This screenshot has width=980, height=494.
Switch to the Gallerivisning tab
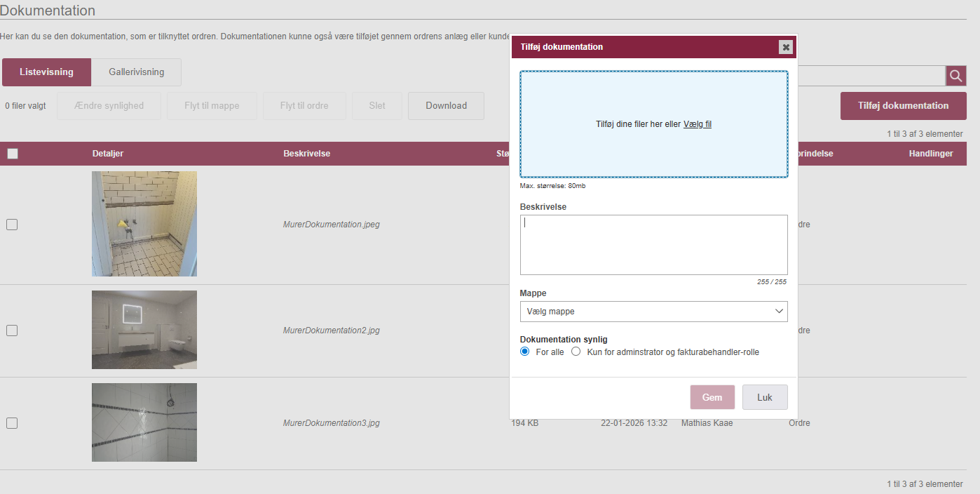coord(137,72)
